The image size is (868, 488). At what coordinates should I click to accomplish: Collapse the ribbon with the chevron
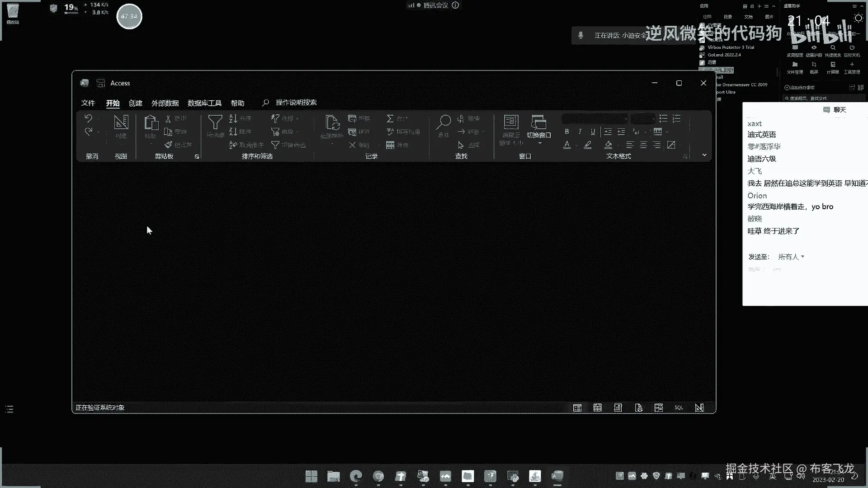tap(704, 155)
